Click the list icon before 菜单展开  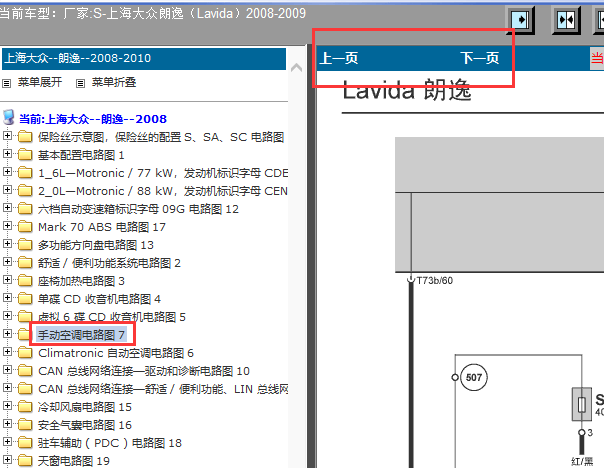(7, 83)
